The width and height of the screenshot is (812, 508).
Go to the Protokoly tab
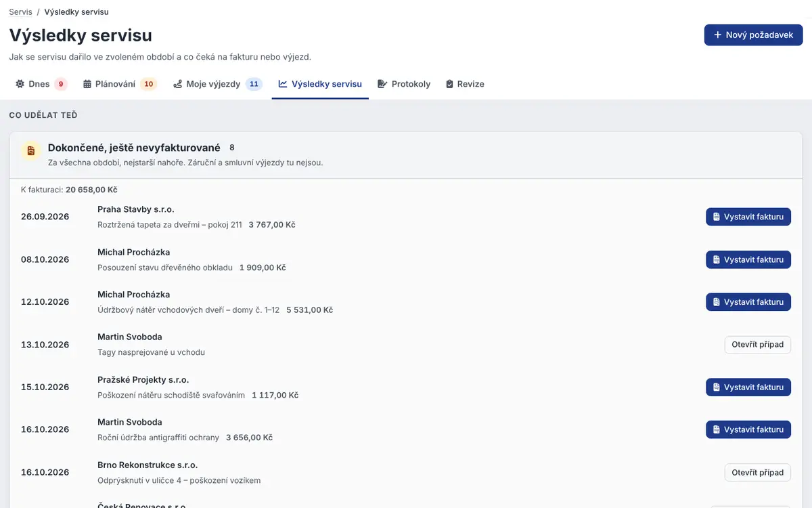pos(404,84)
